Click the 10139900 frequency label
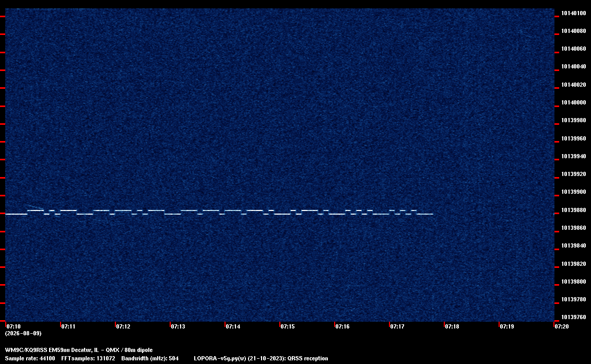The width and height of the screenshot is (591, 364). click(x=573, y=192)
